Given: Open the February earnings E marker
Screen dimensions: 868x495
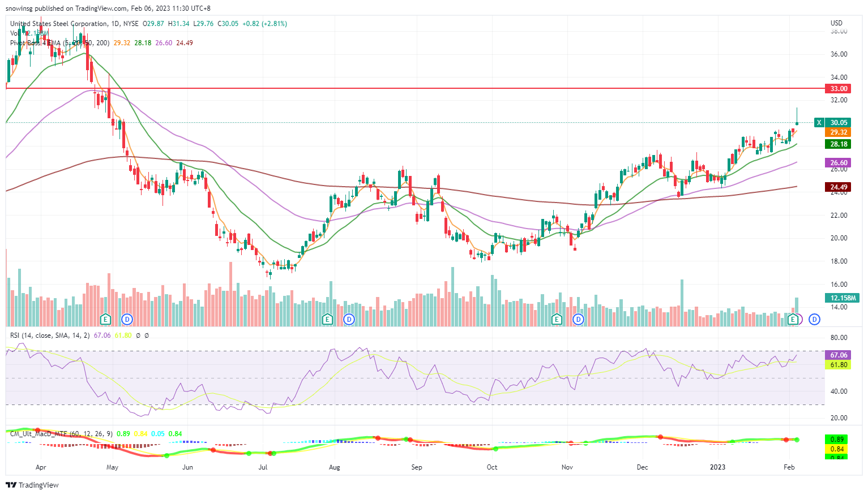Looking at the screenshot, I should (x=793, y=320).
